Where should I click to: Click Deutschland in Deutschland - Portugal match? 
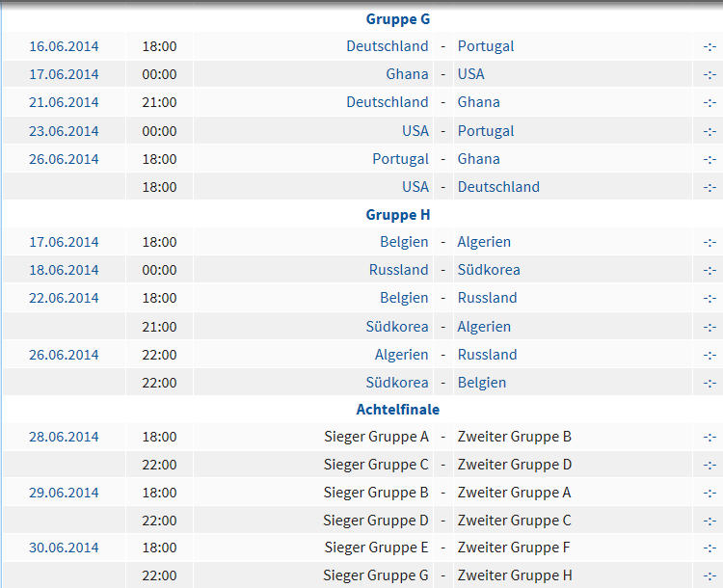[388, 46]
